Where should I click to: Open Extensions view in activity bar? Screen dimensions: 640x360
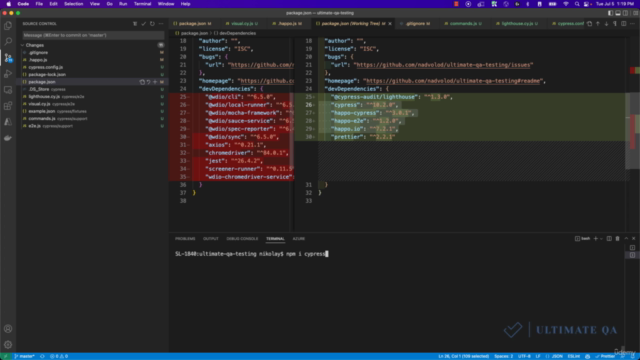(x=8, y=106)
